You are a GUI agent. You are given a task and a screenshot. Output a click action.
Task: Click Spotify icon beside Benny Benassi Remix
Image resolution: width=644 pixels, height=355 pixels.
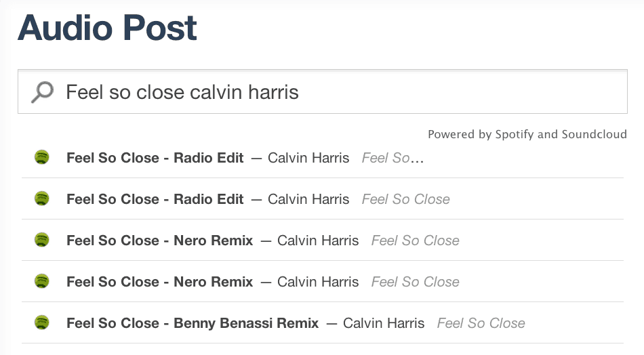(x=41, y=323)
